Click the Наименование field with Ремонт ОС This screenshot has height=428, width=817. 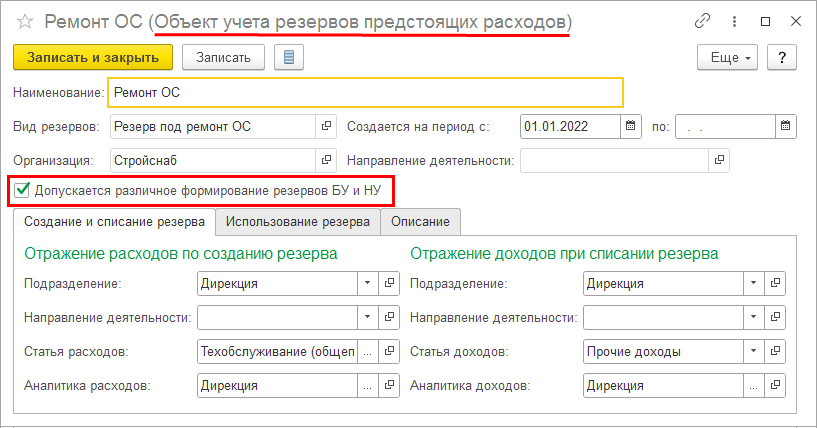(x=365, y=93)
